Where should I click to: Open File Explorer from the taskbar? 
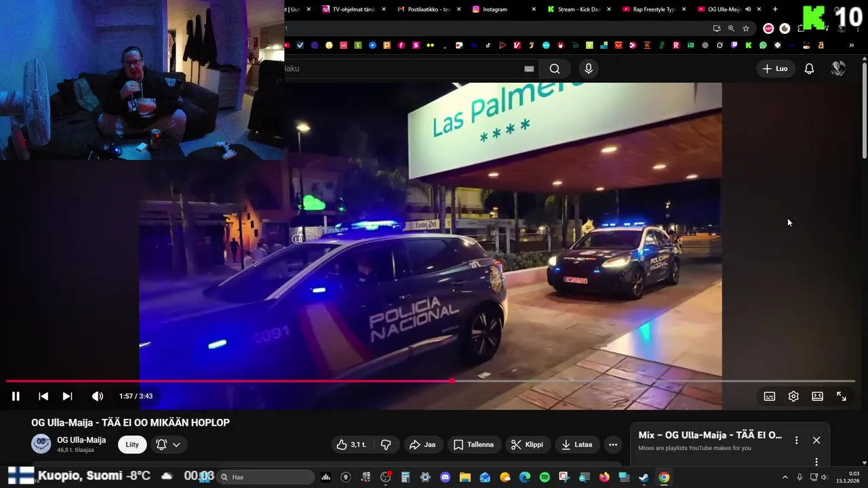click(x=465, y=477)
